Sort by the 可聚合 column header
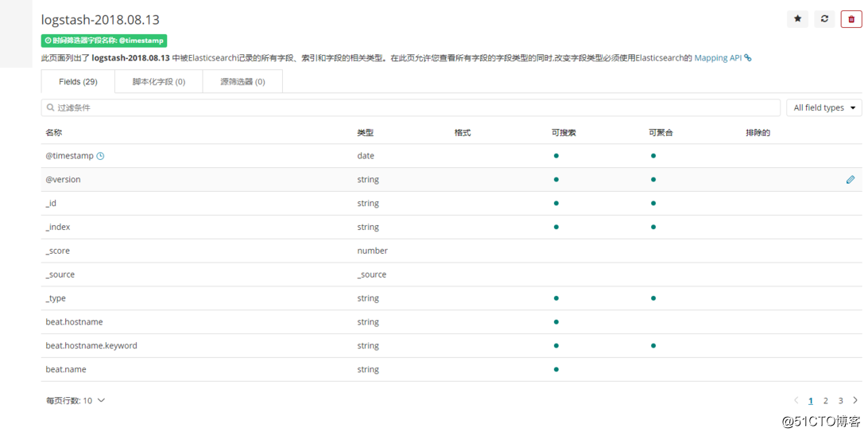The image size is (868, 436). click(x=661, y=132)
